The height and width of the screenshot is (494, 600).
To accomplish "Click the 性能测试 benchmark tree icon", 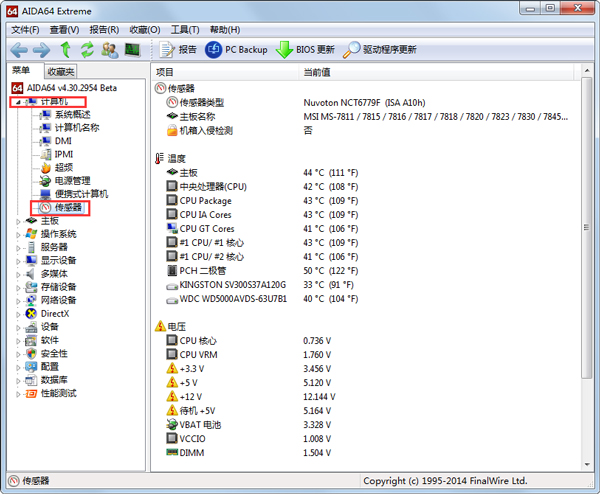I will (31, 393).
